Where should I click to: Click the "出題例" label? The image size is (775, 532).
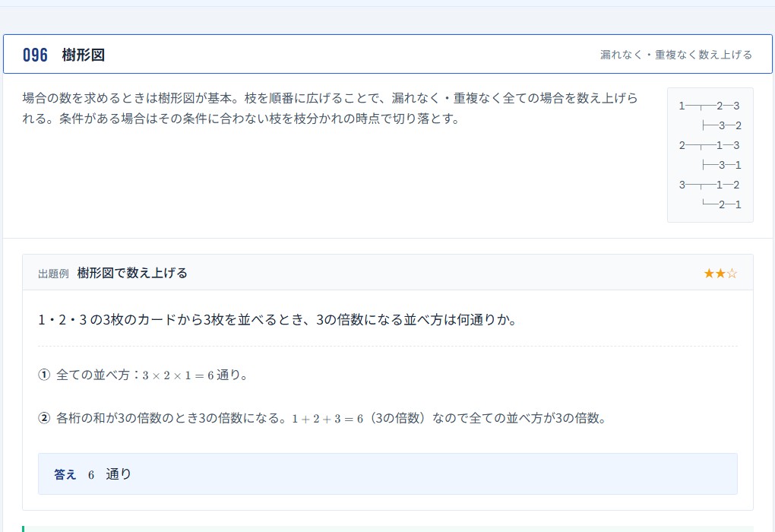click(53, 274)
